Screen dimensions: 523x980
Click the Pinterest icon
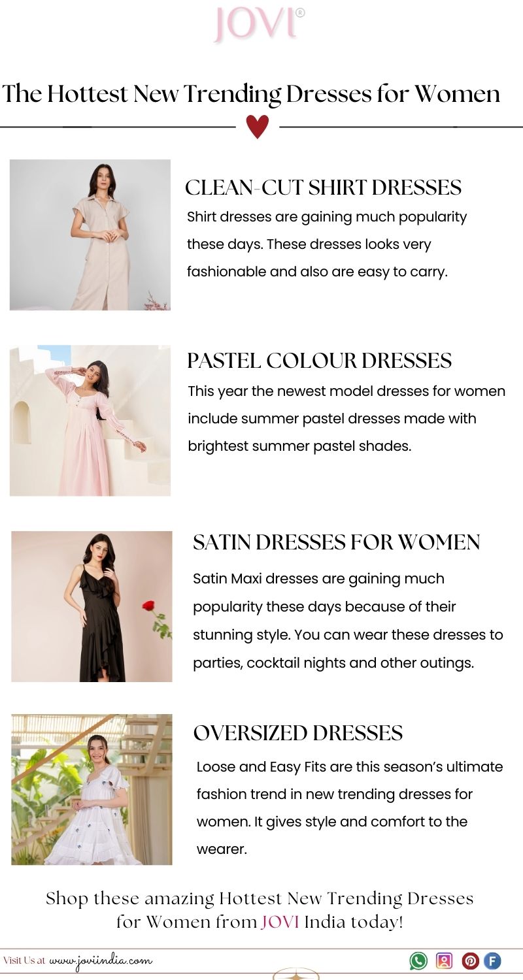tap(471, 961)
